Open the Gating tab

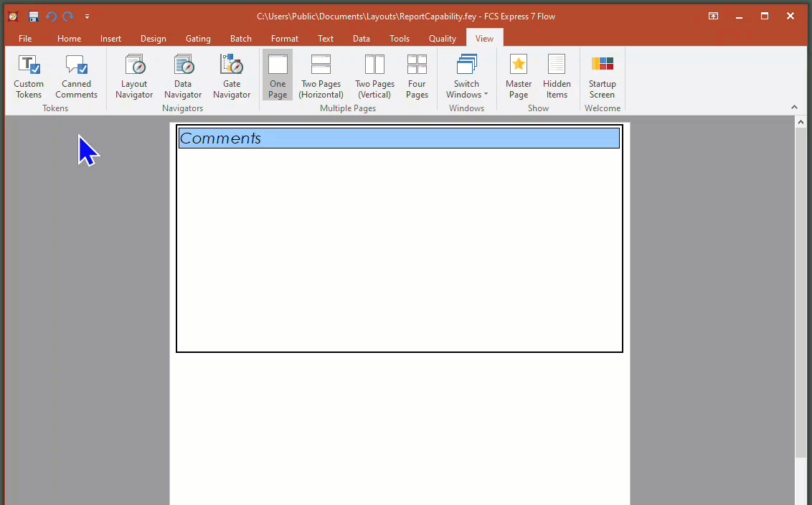pos(198,39)
